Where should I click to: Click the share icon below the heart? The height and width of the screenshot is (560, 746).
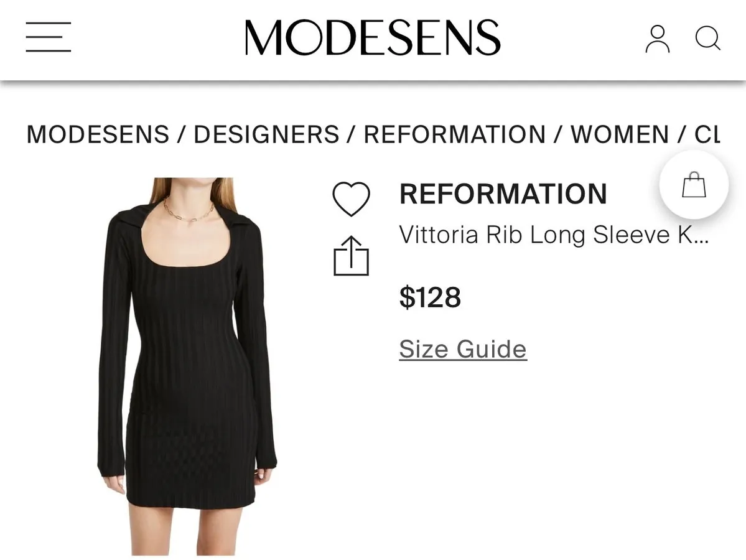tap(352, 254)
